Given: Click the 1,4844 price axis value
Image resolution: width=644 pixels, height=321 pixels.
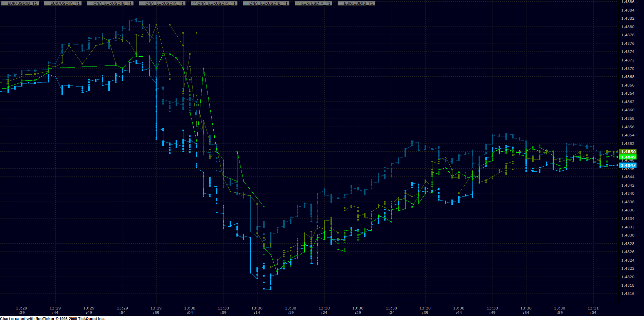Looking at the screenshot, I should 628,177.
